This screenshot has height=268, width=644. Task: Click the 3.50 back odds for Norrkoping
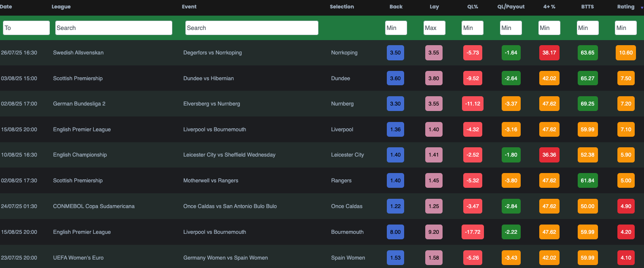pyautogui.click(x=396, y=53)
